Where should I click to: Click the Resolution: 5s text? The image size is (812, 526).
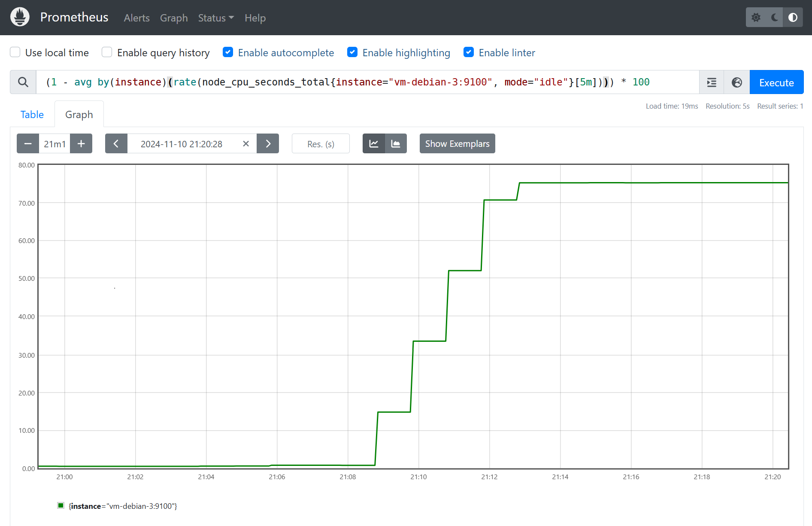click(x=727, y=106)
